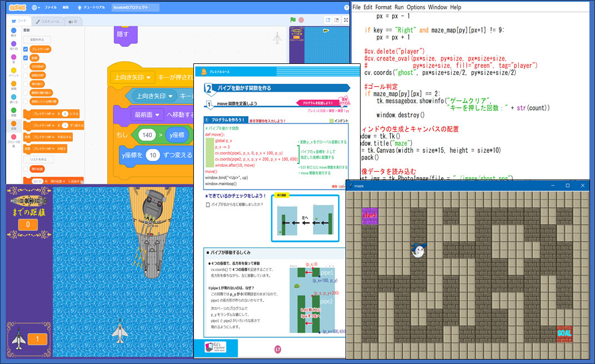Check the 弾の位置 list checkbox
The height and width of the screenshot is (364, 595).
[x=26, y=169]
